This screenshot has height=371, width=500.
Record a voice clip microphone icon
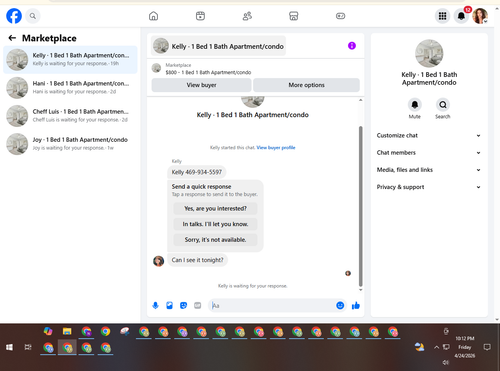click(x=155, y=305)
